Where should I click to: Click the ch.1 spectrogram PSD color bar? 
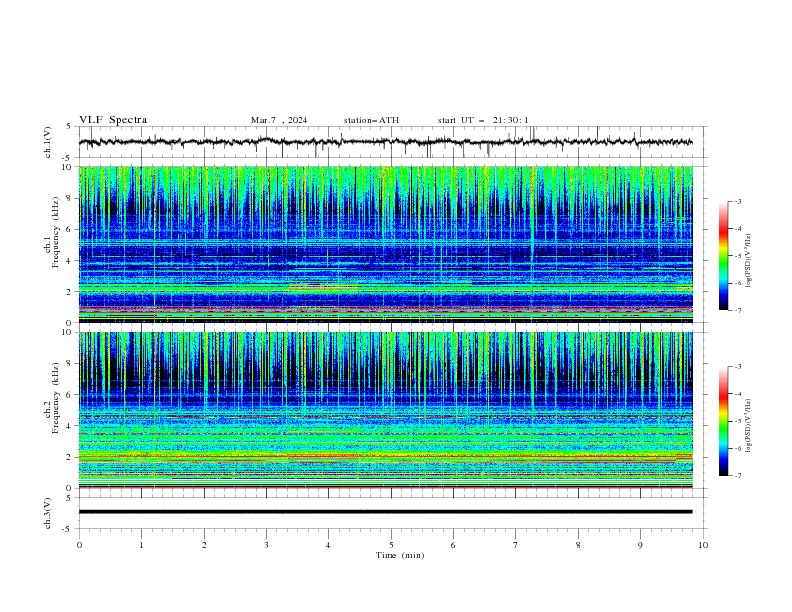pyautogui.click(x=723, y=256)
